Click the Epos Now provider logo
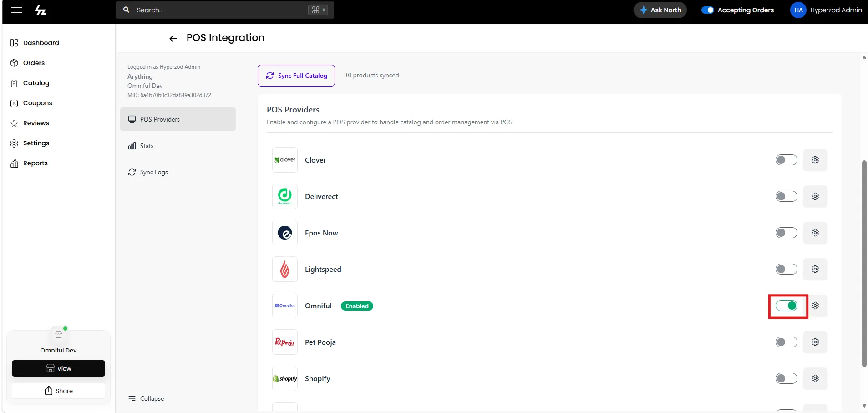This screenshot has width=868, height=413. pyautogui.click(x=285, y=233)
